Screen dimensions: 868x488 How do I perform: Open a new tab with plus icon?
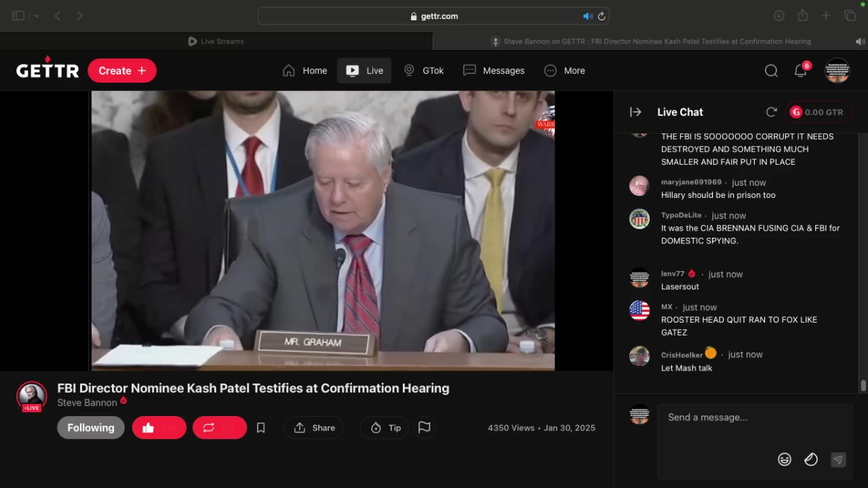[826, 16]
